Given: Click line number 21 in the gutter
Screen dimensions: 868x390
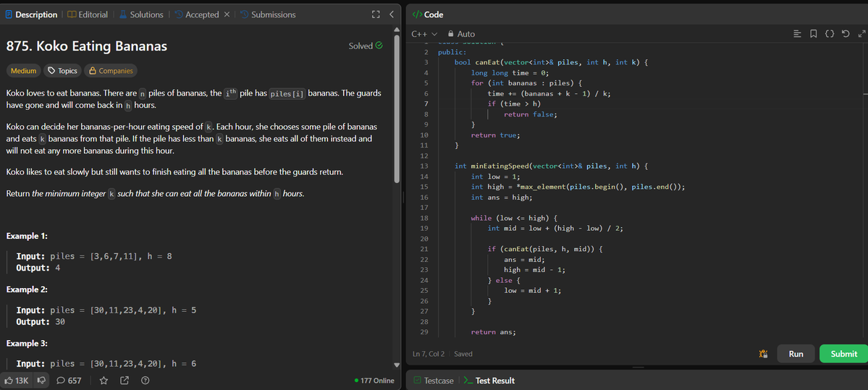Looking at the screenshot, I should 424,249.
